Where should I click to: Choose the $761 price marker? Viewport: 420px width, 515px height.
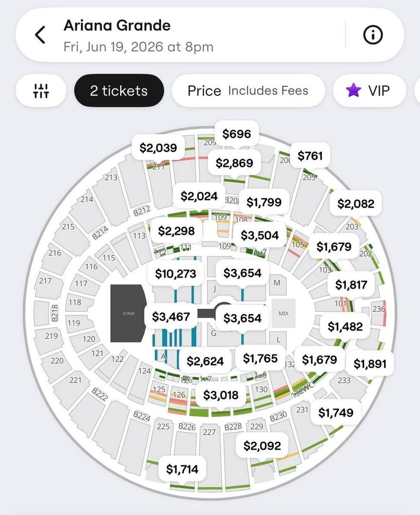(x=310, y=155)
